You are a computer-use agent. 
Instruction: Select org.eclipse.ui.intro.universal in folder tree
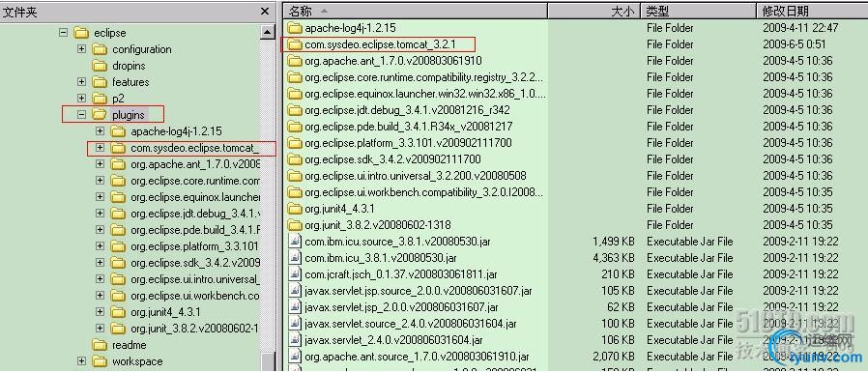click(x=195, y=279)
